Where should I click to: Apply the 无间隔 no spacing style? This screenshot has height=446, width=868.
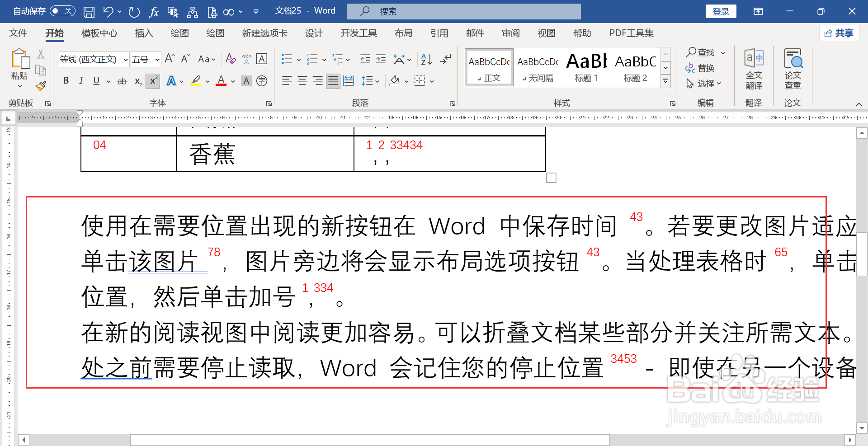pyautogui.click(x=538, y=67)
